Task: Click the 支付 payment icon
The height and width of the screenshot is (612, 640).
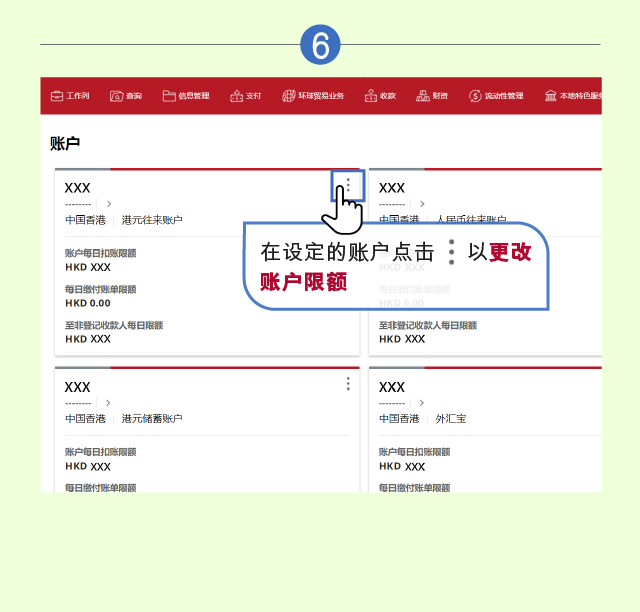Action: 237,96
